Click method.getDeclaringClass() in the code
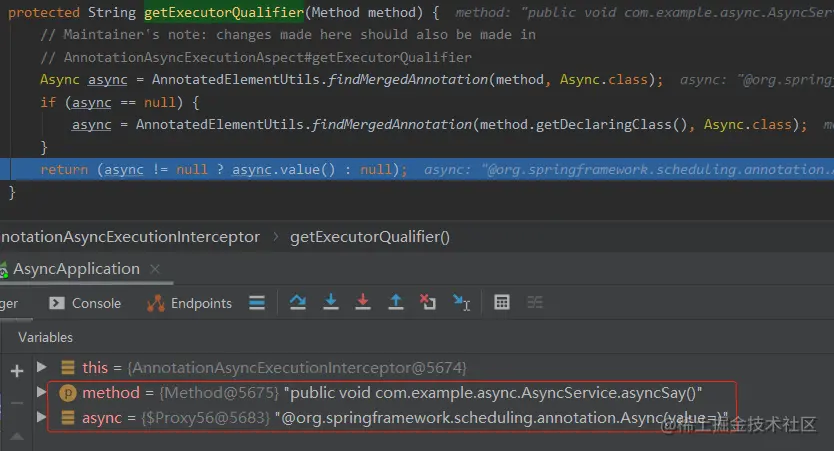The width and height of the screenshot is (834, 451). pyautogui.click(x=583, y=124)
